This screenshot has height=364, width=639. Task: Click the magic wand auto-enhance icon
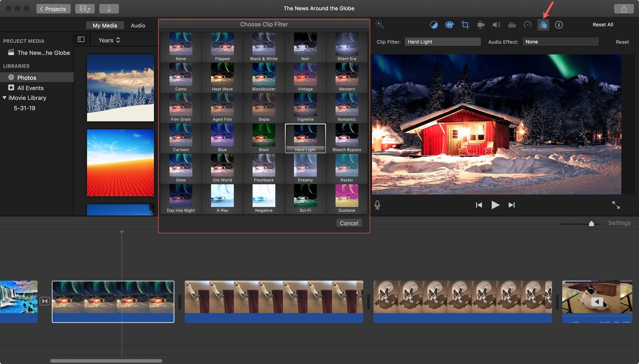tap(379, 24)
